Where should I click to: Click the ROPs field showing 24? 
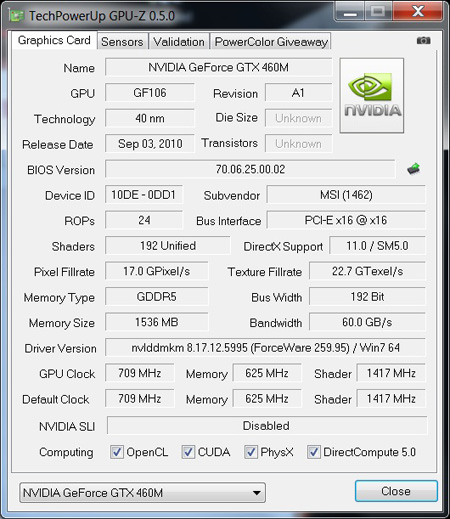144,220
